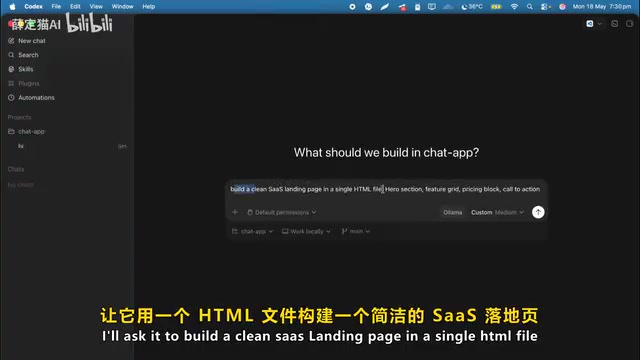Open Control Center in menu bar
The height and width of the screenshot is (360, 640).
pyautogui.click(x=545, y=7)
